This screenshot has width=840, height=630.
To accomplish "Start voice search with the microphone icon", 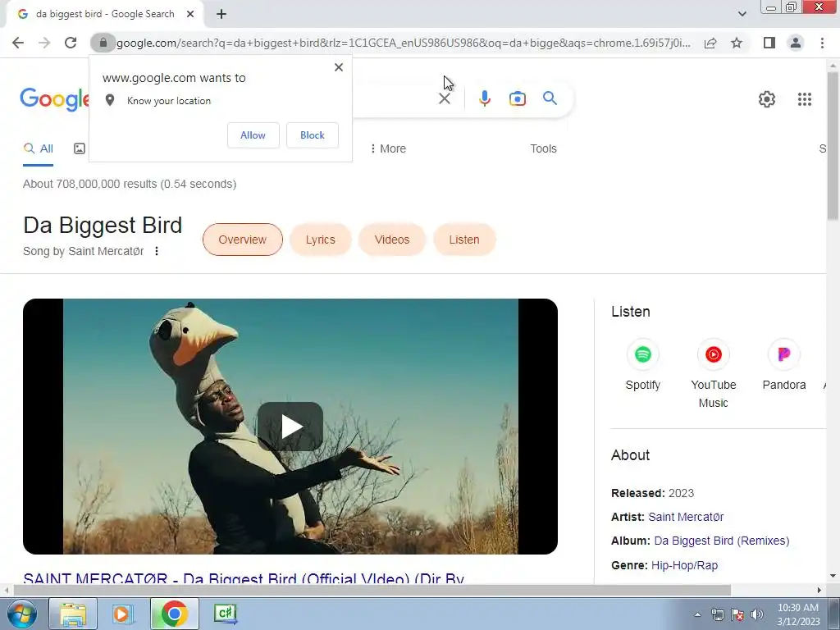I will [484, 98].
